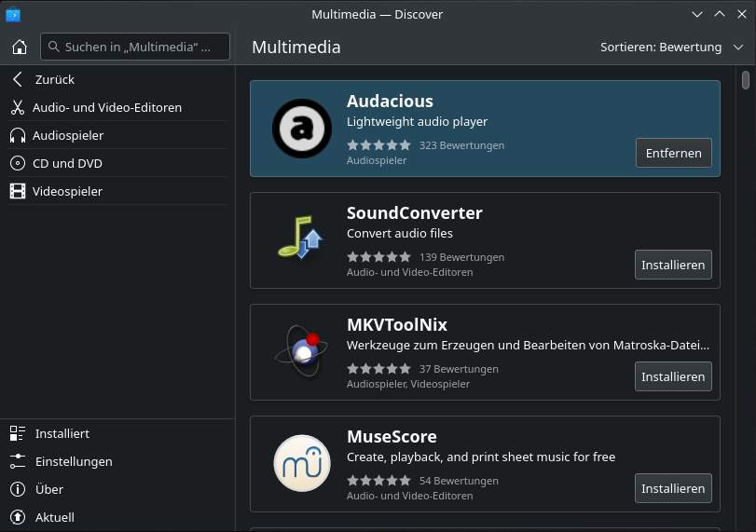Click the Über info icon
756x532 pixels.
pyautogui.click(x=18, y=489)
